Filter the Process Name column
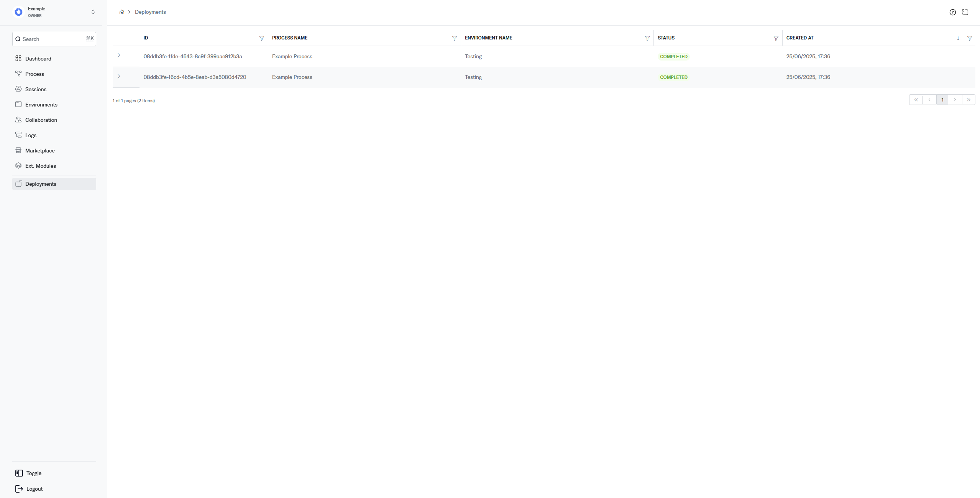 pyautogui.click(x=455, y=38)
